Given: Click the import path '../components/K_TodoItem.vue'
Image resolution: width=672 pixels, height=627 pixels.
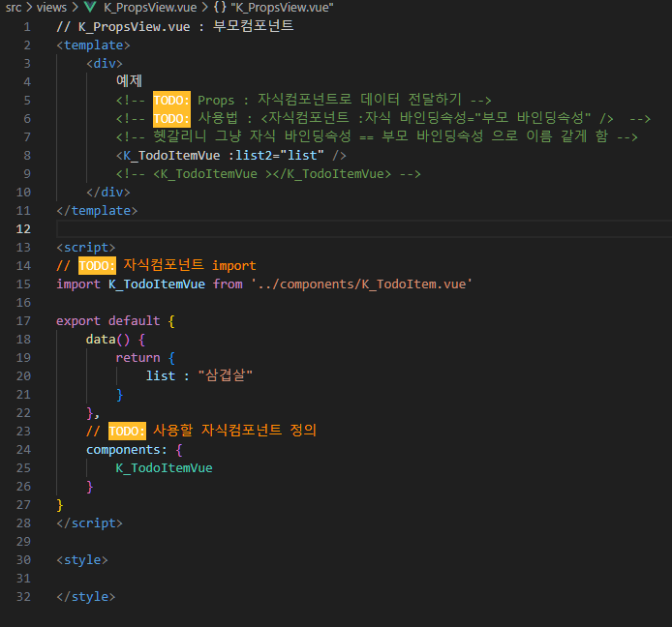Looking at the screenshot, I should coord(362,284).
